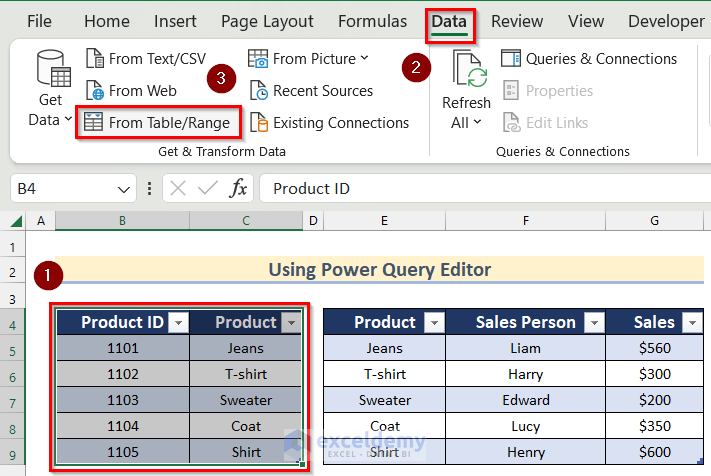This screenshot has height=476, width=711.
Task: Click the From Table/Range icon
Action: (93, 123)
